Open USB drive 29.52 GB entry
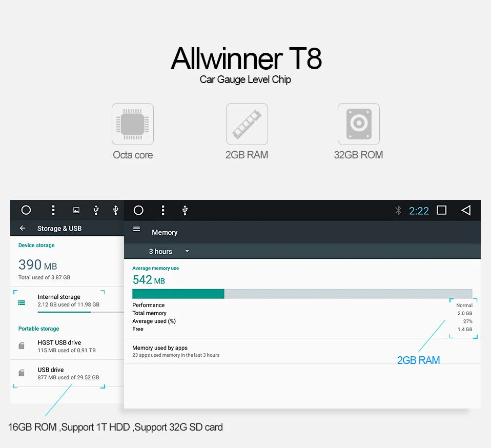 point(67,373)
